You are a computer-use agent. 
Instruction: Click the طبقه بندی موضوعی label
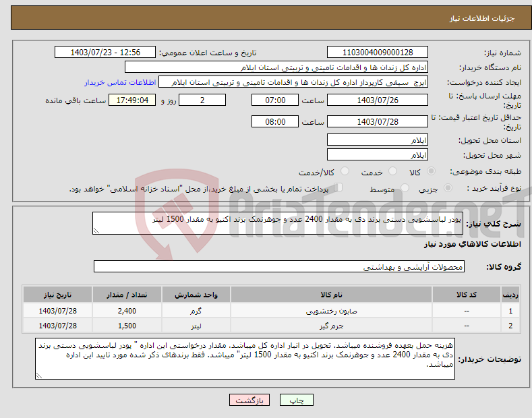click(x=485, y=171)
